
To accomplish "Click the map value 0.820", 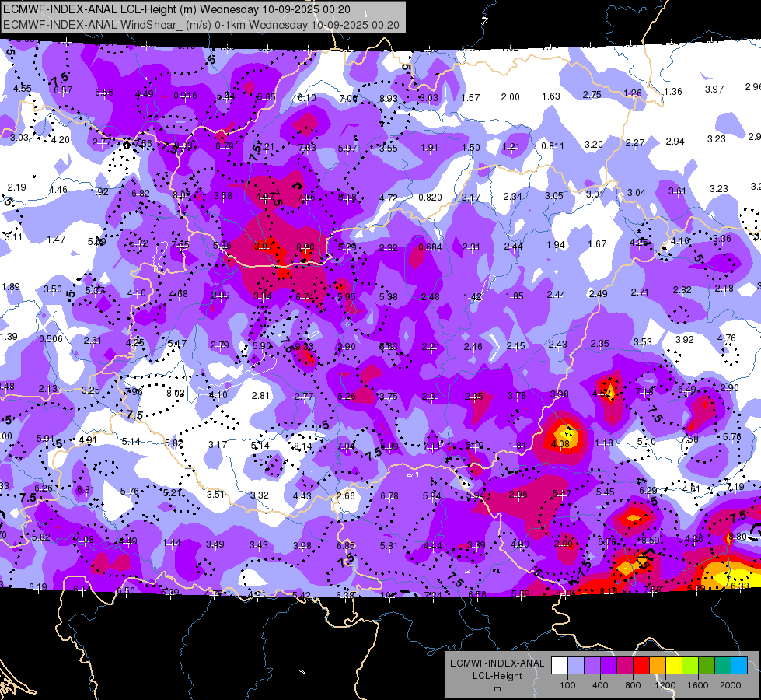I will click(430, 198).
